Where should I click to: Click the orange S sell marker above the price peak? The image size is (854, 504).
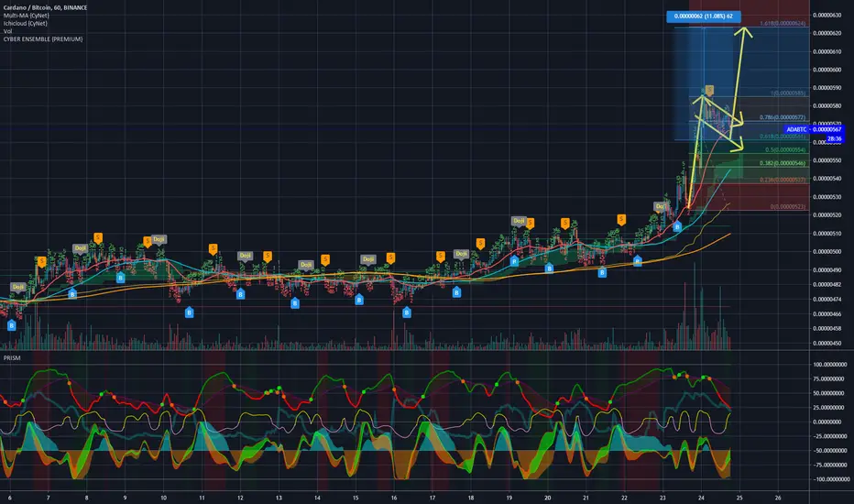pos(709,90)
